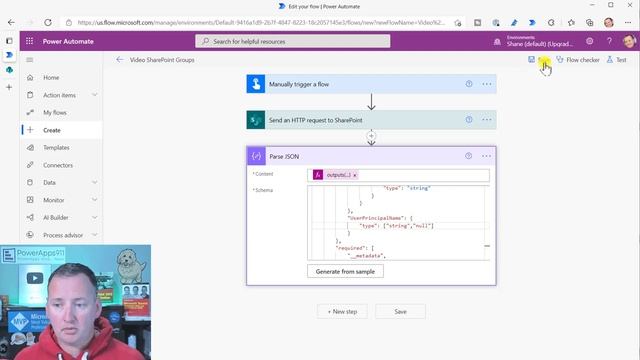The height and width of the screenshot is (360, 640).
Task: Expand the Monitor menu chevron
Action: coord(95,200)
